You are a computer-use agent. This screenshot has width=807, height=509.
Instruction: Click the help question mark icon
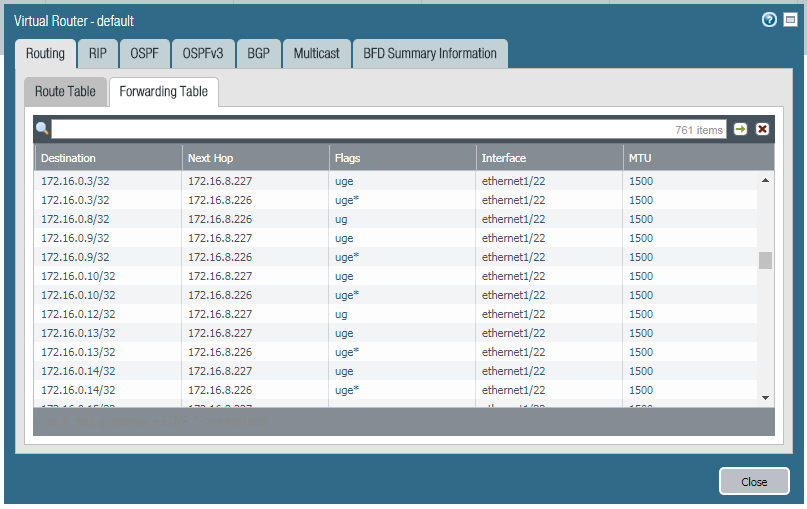769,20
